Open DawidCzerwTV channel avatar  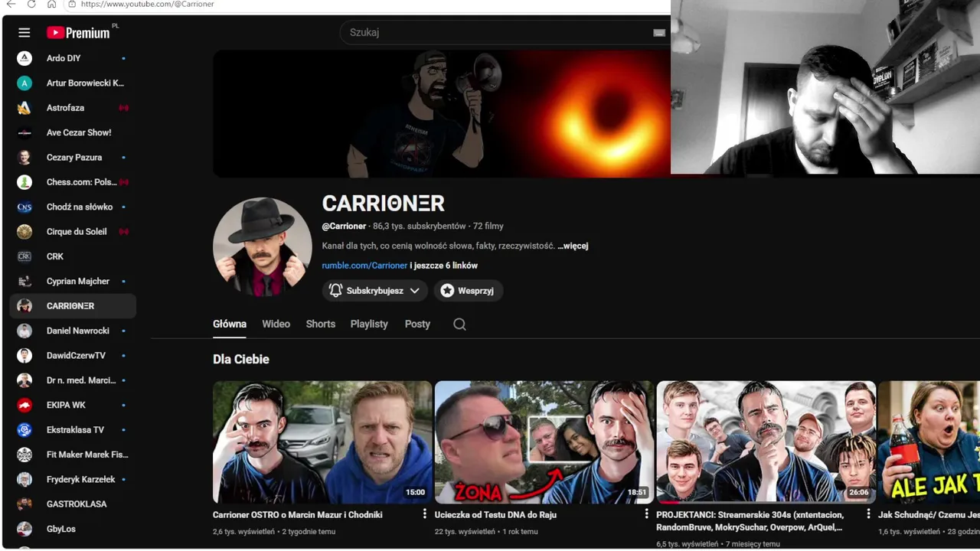click(24, 355)
